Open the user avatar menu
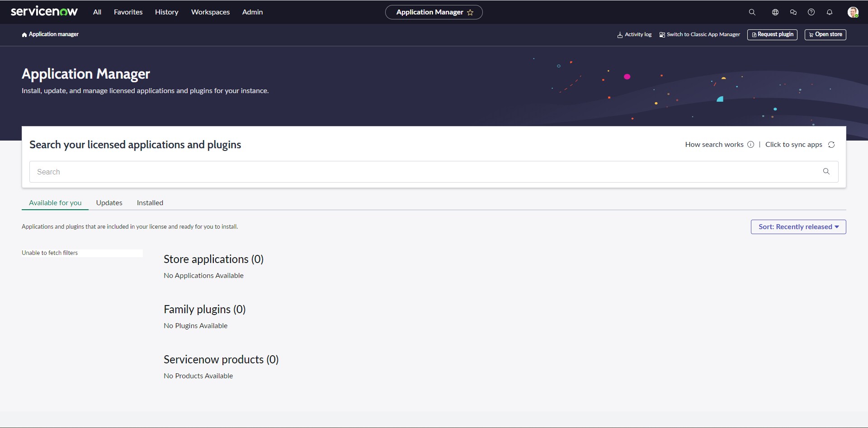The height and width of the screenshot is (428, 868). (853, 12)
